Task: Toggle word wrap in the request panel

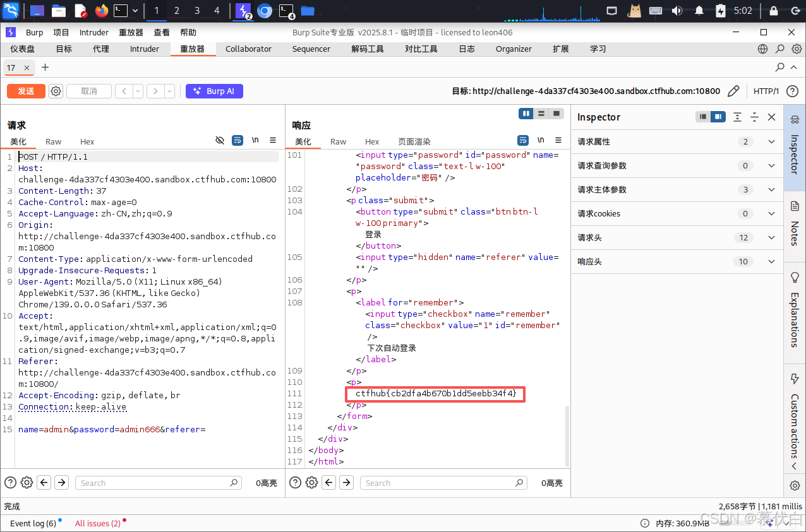Action: (238, 140)
